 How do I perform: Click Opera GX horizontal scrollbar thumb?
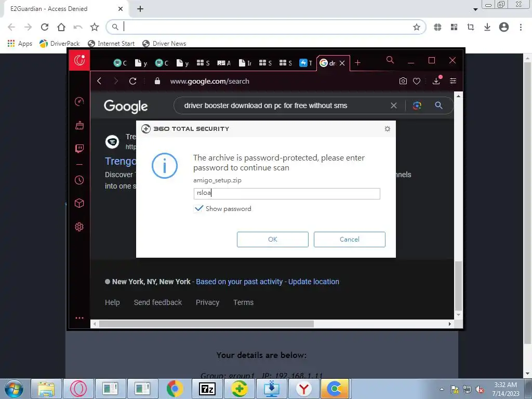[206, 324]
